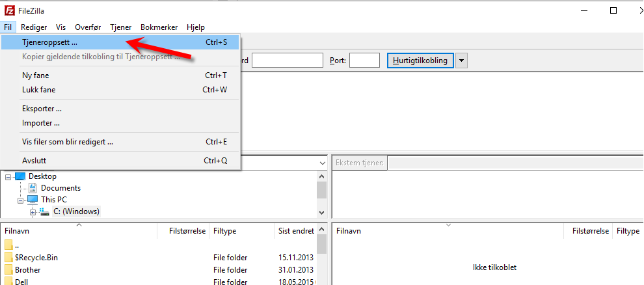The height and width of the screenshot is (285, 644).
Task: Open the Vis menu
Action: (x=60, y=27)
